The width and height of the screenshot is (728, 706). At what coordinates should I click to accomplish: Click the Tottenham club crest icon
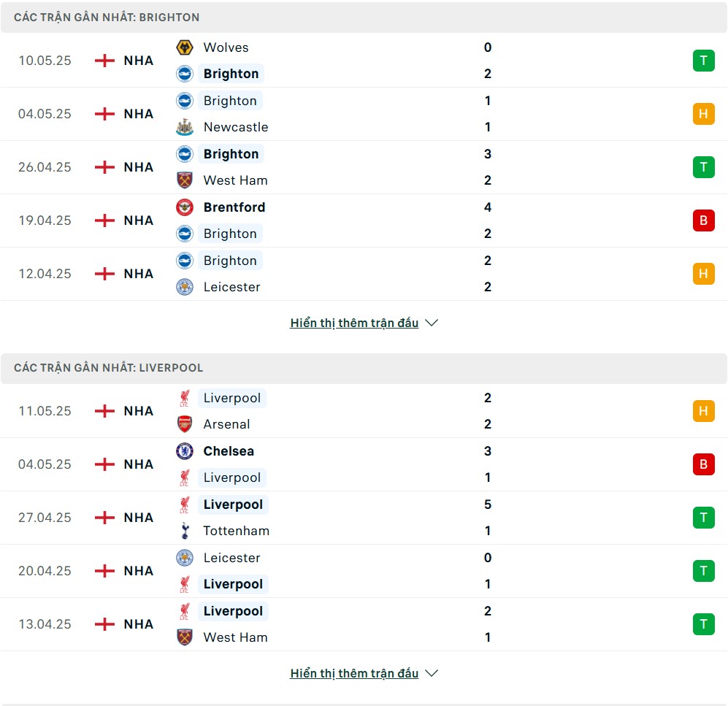tap(185, 531)
